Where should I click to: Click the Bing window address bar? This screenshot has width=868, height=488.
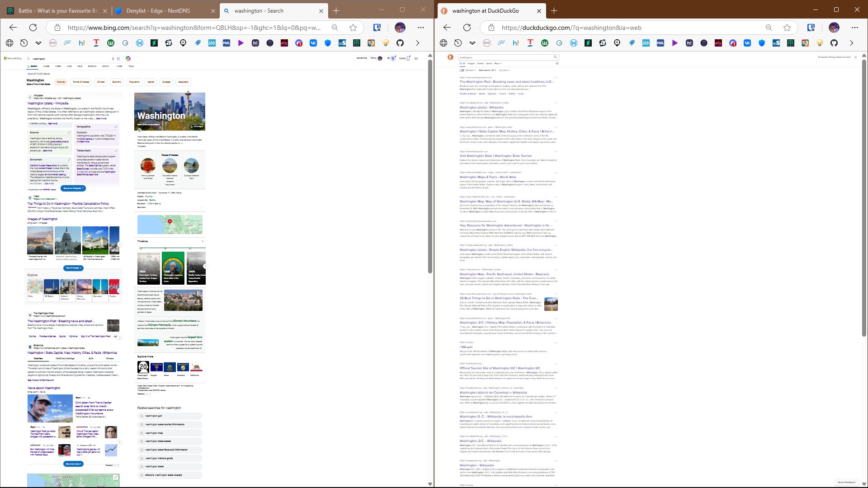194,28
